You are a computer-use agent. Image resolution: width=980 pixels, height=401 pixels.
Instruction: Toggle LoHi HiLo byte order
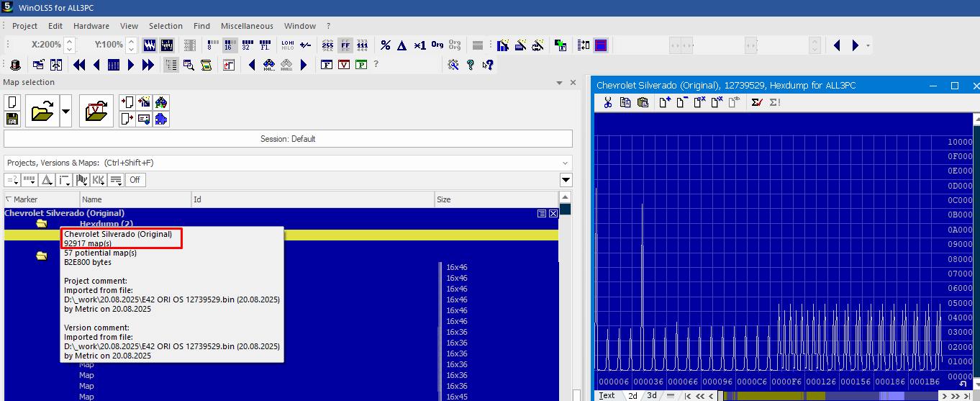(288, 45)
